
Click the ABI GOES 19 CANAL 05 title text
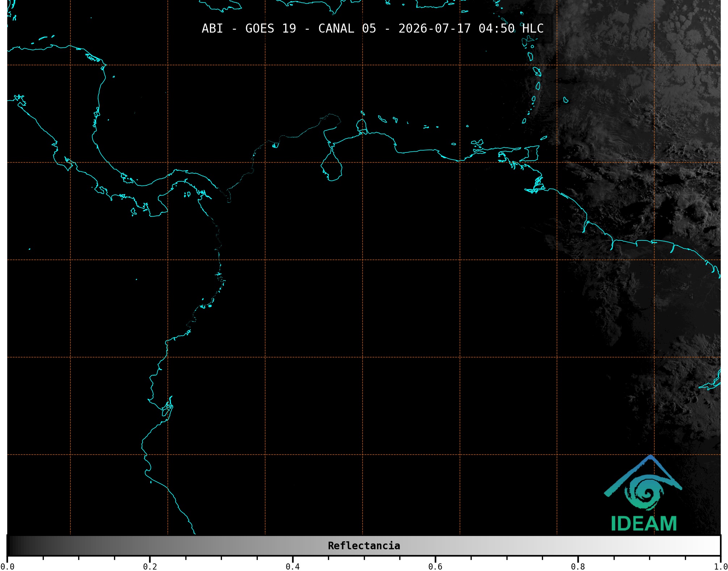click(373, 28)
